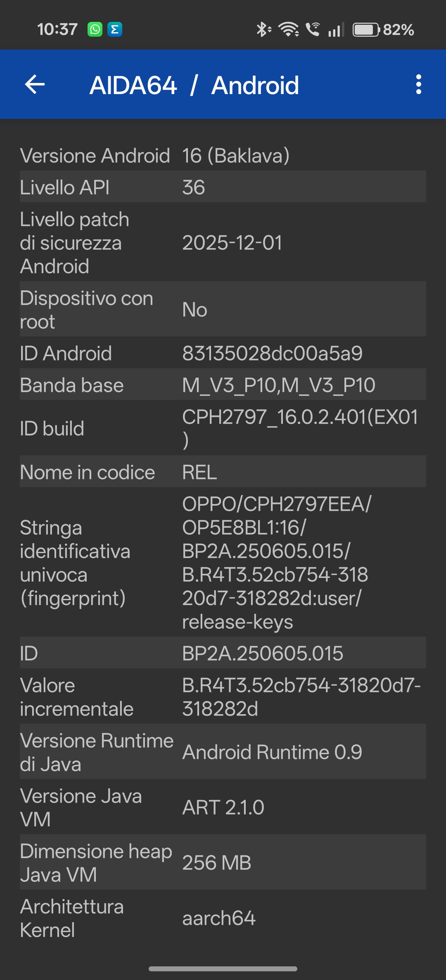Open the three-dot overflow menu

pyautogui.click(x=418, y=85)
